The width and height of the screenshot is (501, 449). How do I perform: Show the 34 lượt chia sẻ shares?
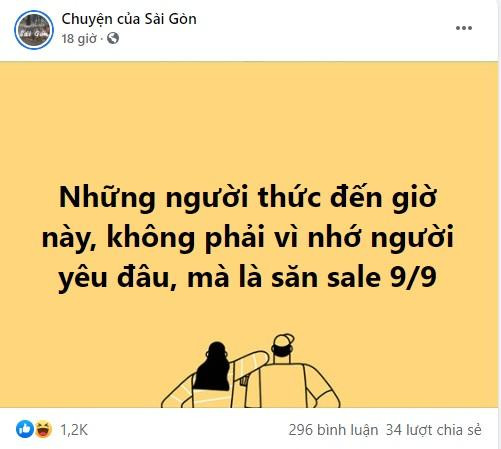(x=434, y=430)
